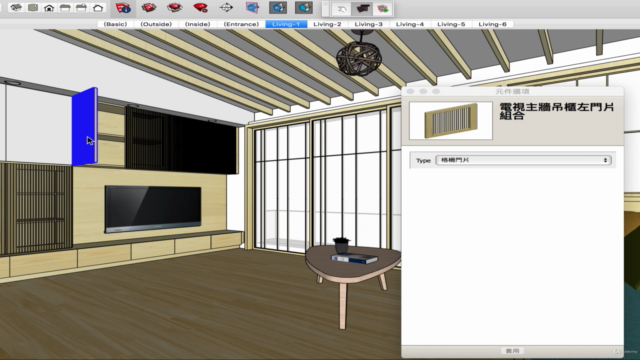Screen dimensions: 640x360
Task: Switch to the (Inside) scene tab
Action: (198, 24)
